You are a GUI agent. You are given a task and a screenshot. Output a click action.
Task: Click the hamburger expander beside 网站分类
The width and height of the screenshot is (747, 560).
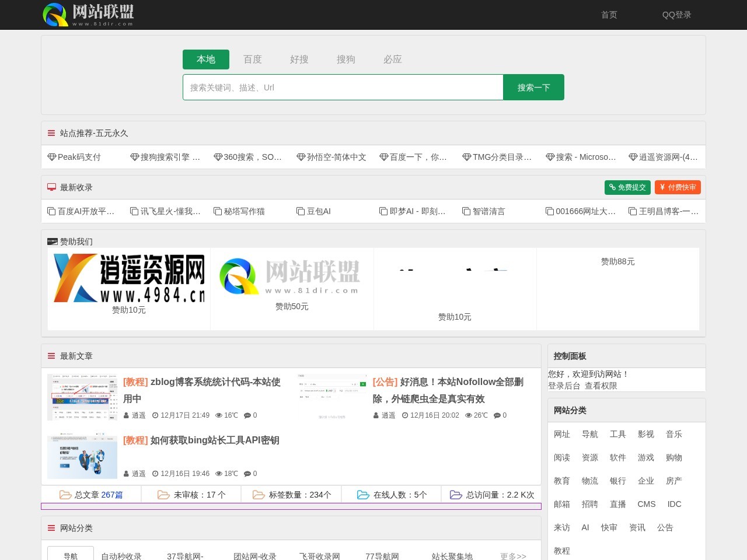(x=51, y=528)
